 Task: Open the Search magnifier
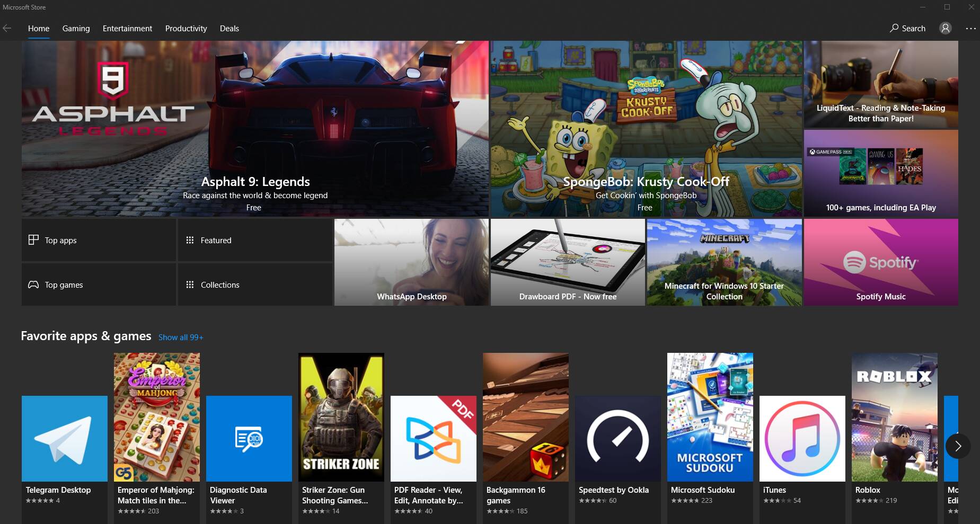[894, 29]
